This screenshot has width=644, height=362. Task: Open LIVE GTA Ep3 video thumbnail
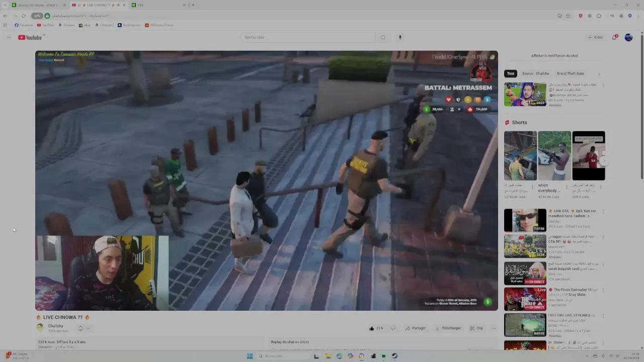point(525,220)
